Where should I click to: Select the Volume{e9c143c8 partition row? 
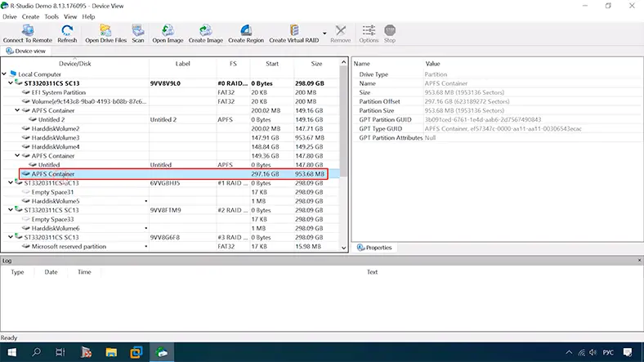tap(170, 101)
